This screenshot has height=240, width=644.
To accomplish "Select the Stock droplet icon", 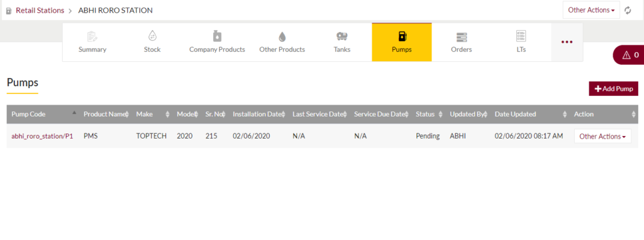I will 152,36.
